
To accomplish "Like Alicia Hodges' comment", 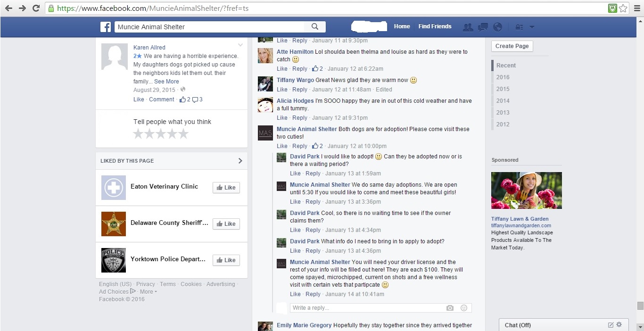I will [282, 118].
